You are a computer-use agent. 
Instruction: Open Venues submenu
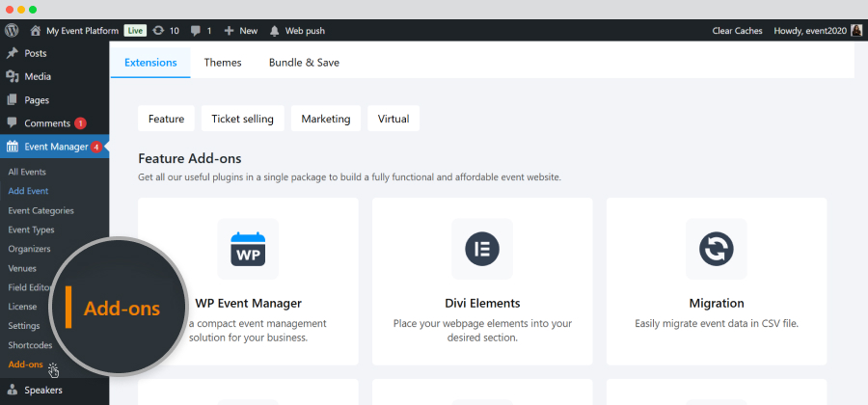tap(22, 268)
